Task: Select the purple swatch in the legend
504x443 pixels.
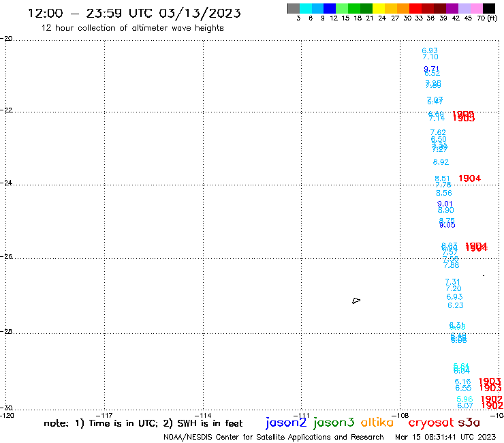Action: [452, 8]
